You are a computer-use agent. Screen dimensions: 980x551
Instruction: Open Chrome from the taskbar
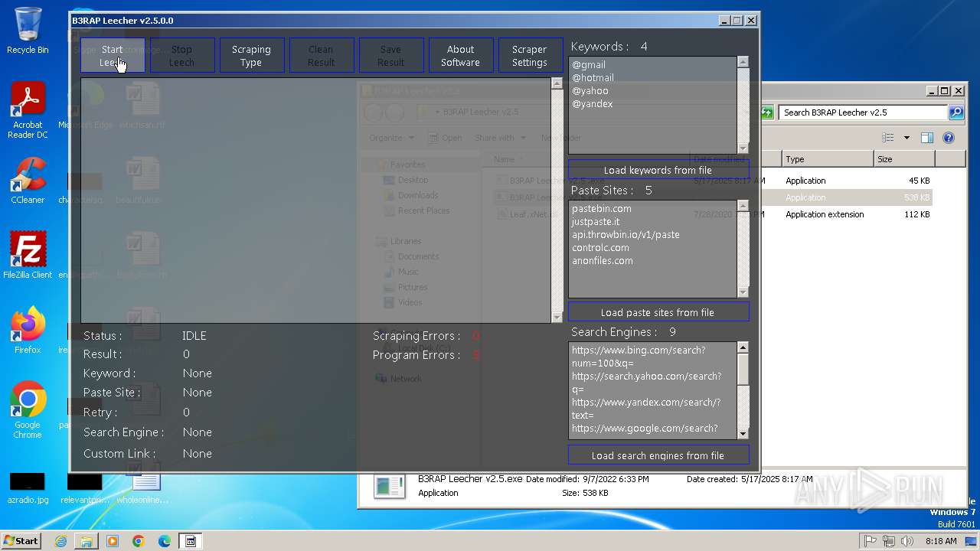tap(139, 541)
